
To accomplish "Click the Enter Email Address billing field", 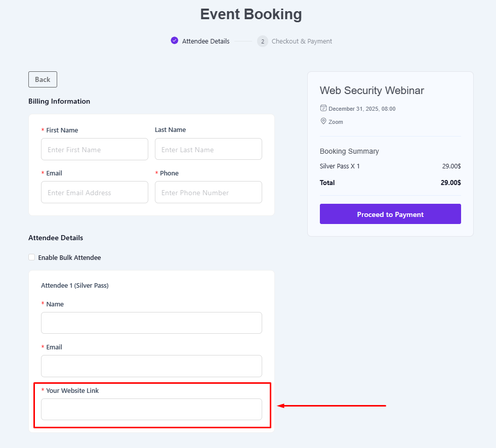I will (95, 193).
